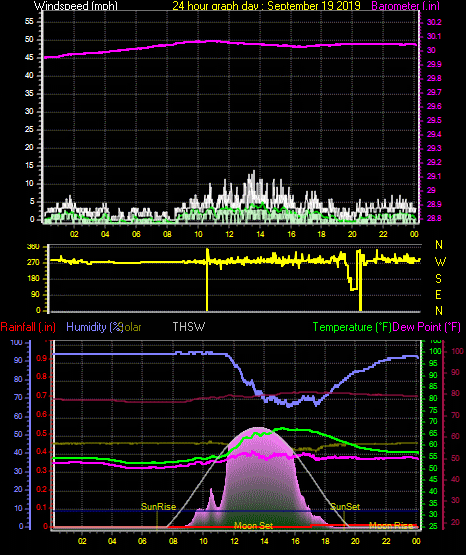Image resolution: width=466 pixels, height=555 pixels.
Task: Click the S compass direction label
Action: coord(438,279)
